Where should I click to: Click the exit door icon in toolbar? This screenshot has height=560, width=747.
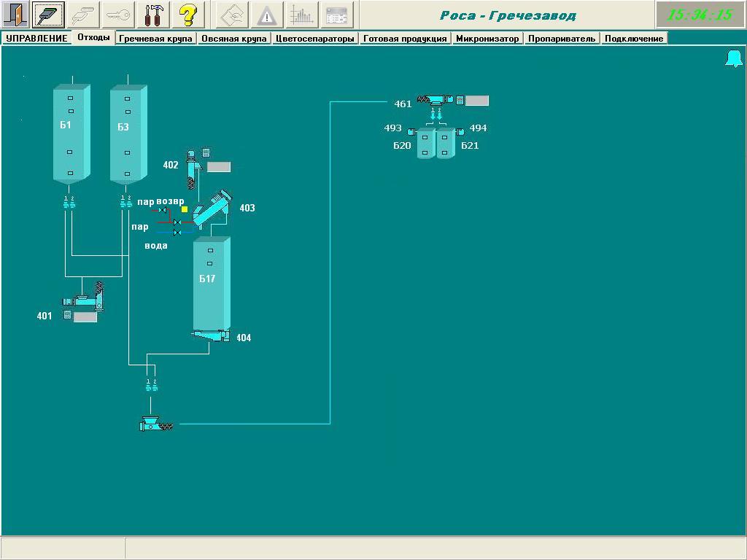click(x=15, y=15)
